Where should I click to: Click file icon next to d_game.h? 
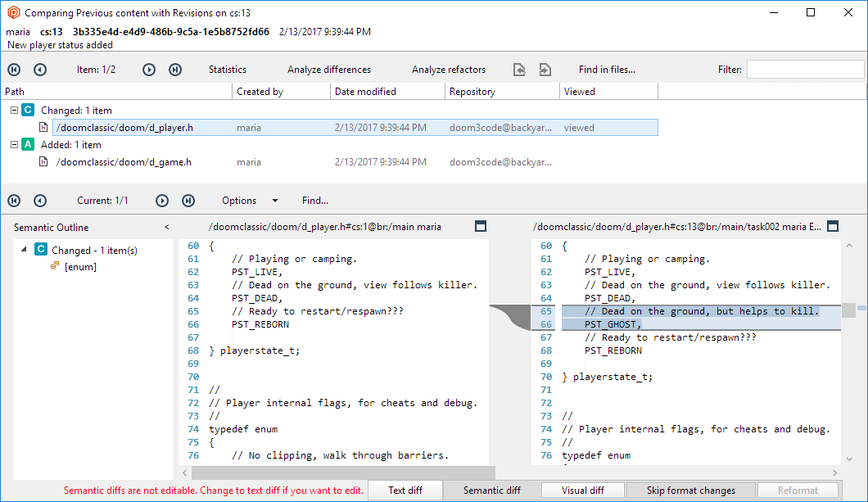pos(43,161)
